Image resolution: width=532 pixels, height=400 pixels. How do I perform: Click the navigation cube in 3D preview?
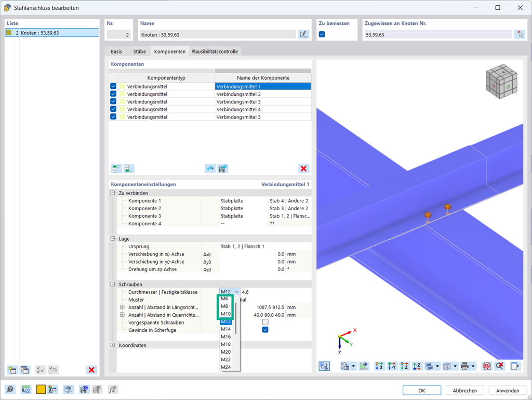pyautogui.click(x=501, y=82)
